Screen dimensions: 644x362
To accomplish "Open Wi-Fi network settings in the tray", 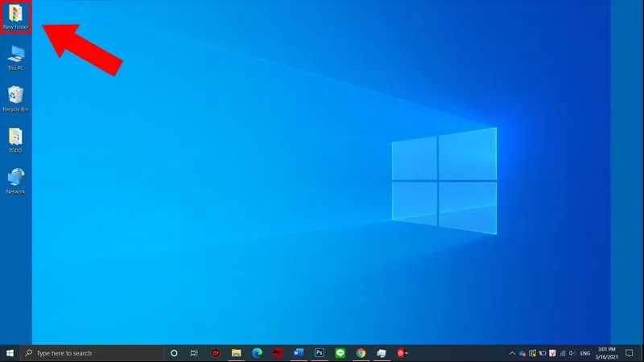I will tap(563, 353).
